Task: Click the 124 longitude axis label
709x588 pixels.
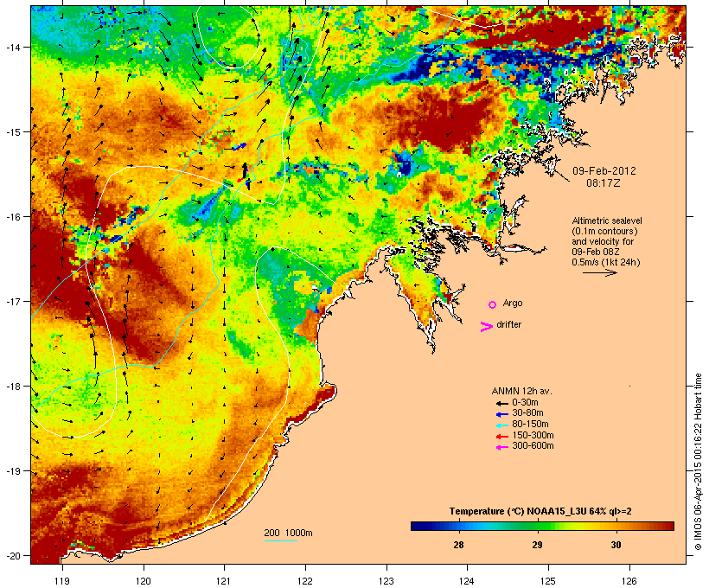Action: [467, 581]
